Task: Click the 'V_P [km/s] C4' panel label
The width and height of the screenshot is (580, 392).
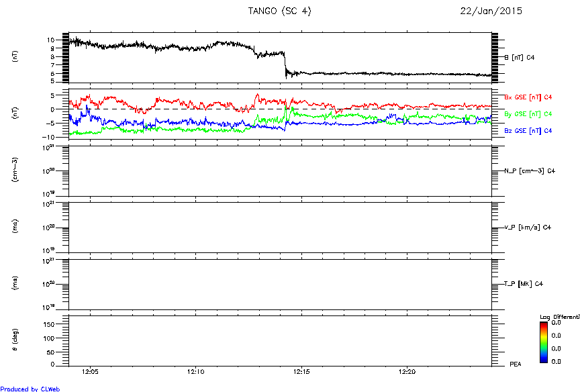Action: [x=528, y=228]
